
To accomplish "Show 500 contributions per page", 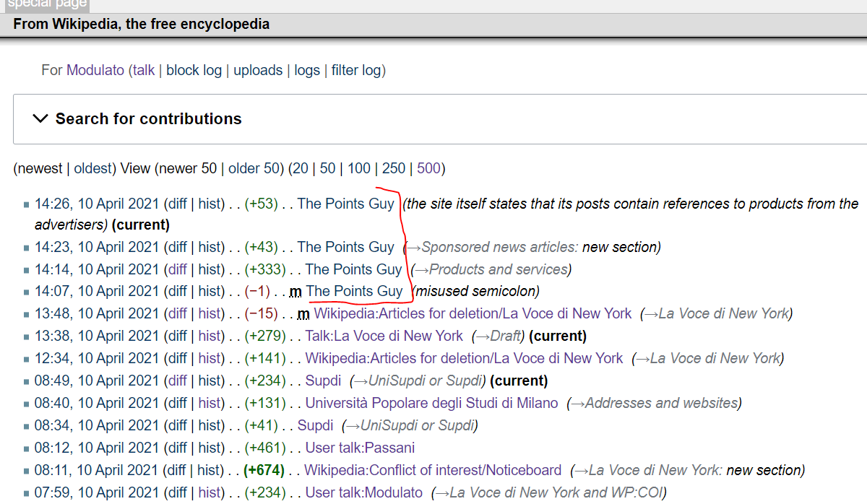I will (x=428, y=168).
